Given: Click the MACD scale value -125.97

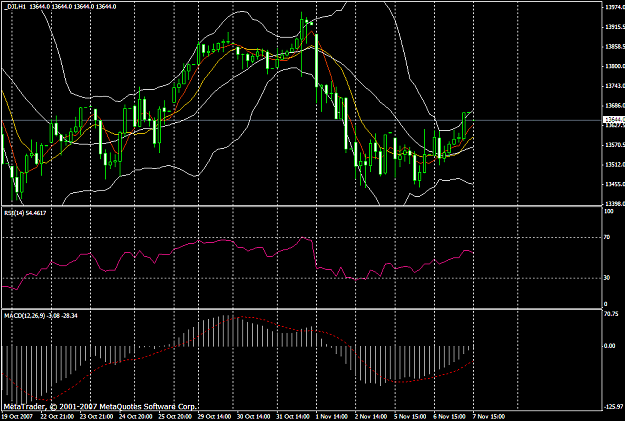Looking at the screenshot, I should click(613, 407).
